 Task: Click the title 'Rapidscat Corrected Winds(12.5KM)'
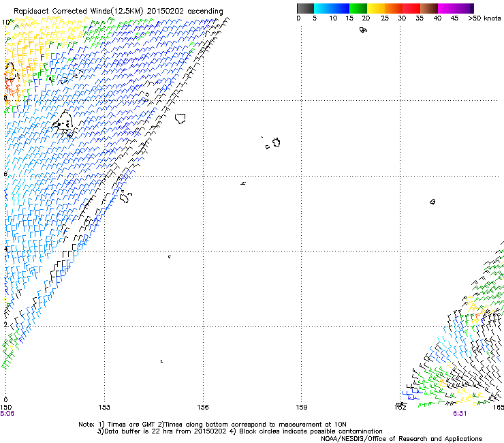78,12
